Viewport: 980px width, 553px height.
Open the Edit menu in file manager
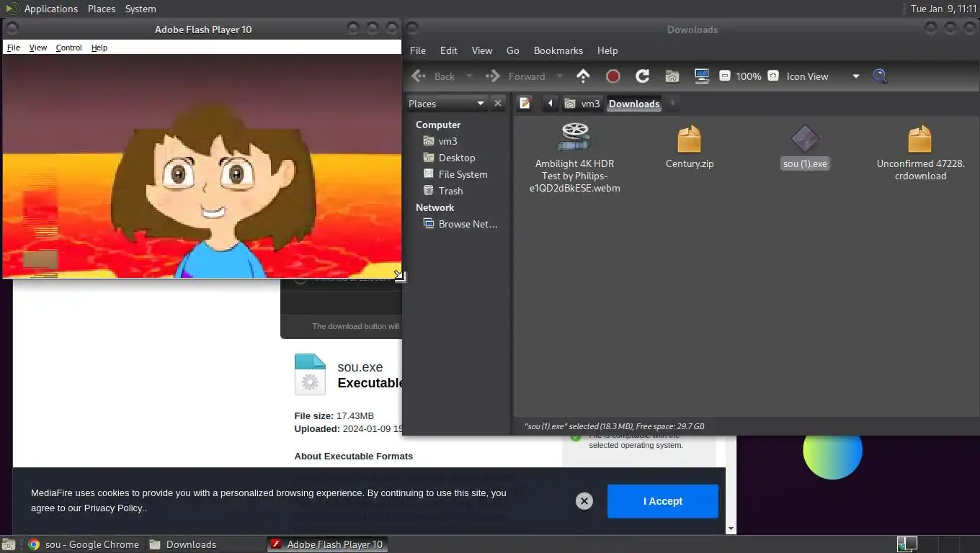[449, 50]
